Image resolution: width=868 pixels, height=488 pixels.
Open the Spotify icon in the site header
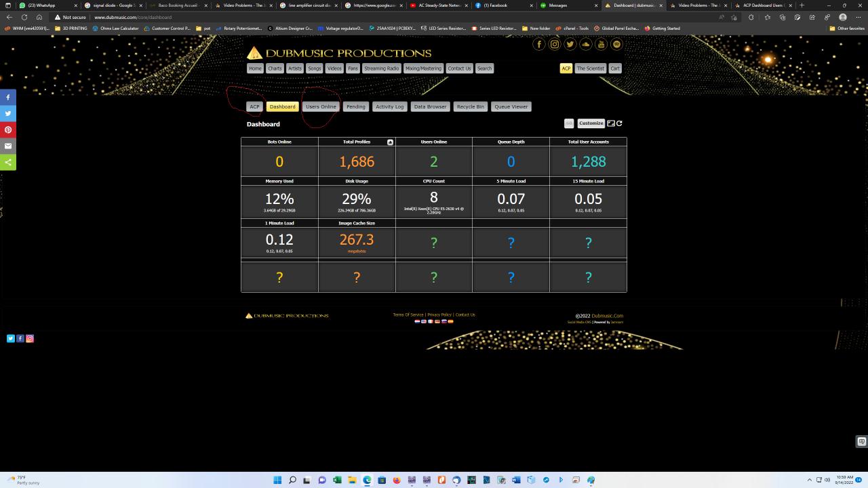[616, 44]
